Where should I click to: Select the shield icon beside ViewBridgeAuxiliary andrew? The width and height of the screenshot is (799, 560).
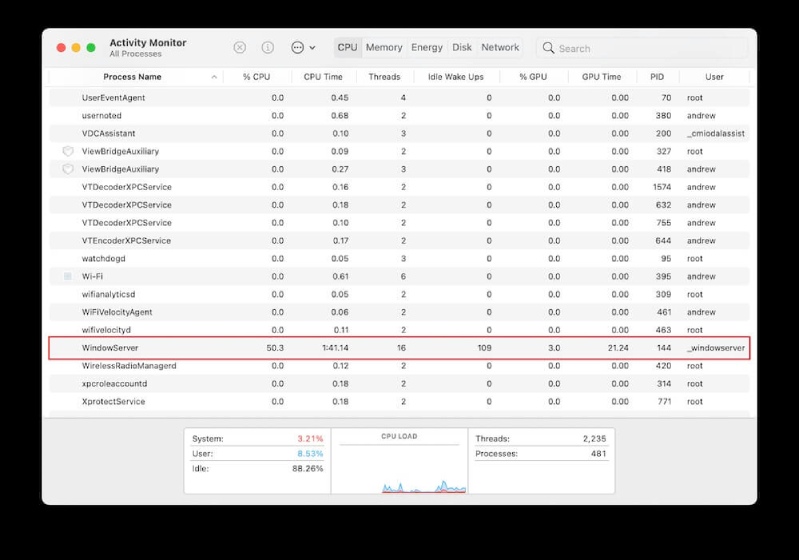68,169
